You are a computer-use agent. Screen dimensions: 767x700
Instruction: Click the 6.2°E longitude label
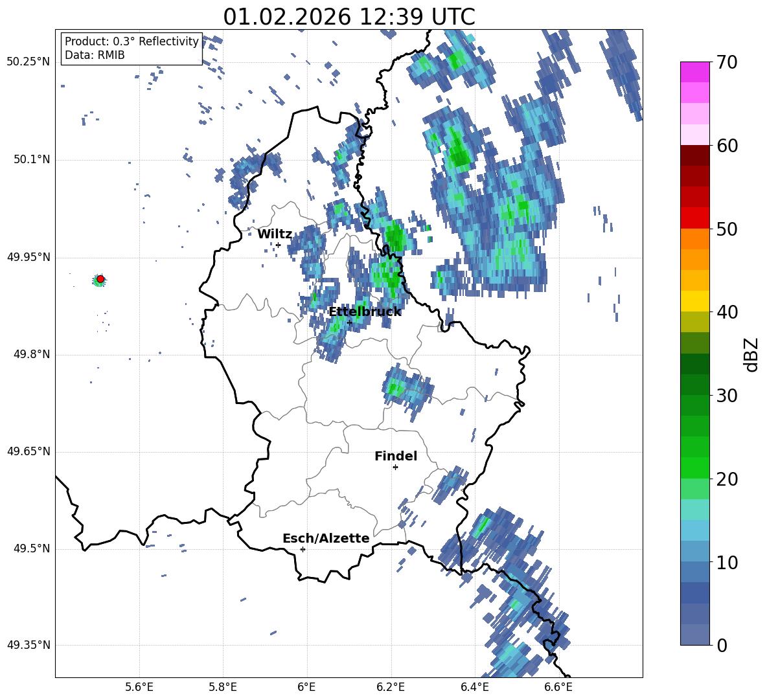[x=391, y=687]
